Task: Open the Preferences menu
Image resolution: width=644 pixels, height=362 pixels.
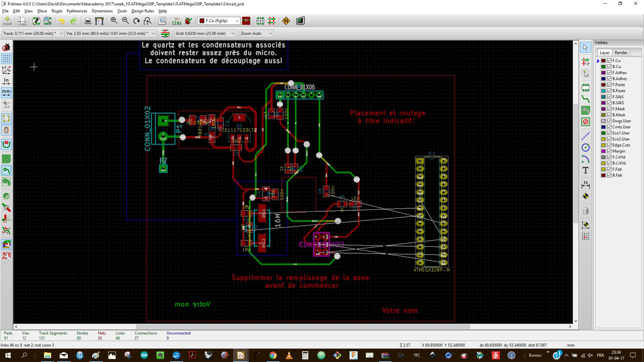Action: 77,11
